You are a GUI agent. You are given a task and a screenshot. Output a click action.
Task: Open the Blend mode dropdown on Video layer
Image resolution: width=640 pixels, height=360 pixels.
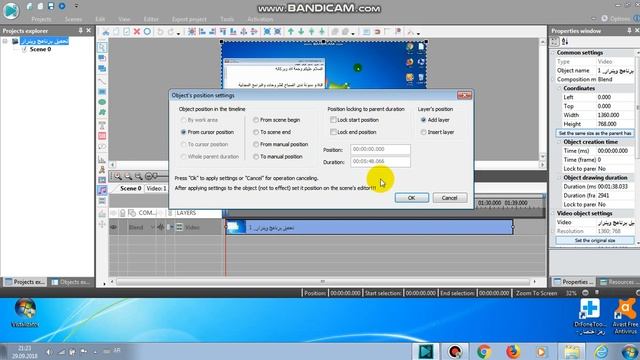point(152,227)
